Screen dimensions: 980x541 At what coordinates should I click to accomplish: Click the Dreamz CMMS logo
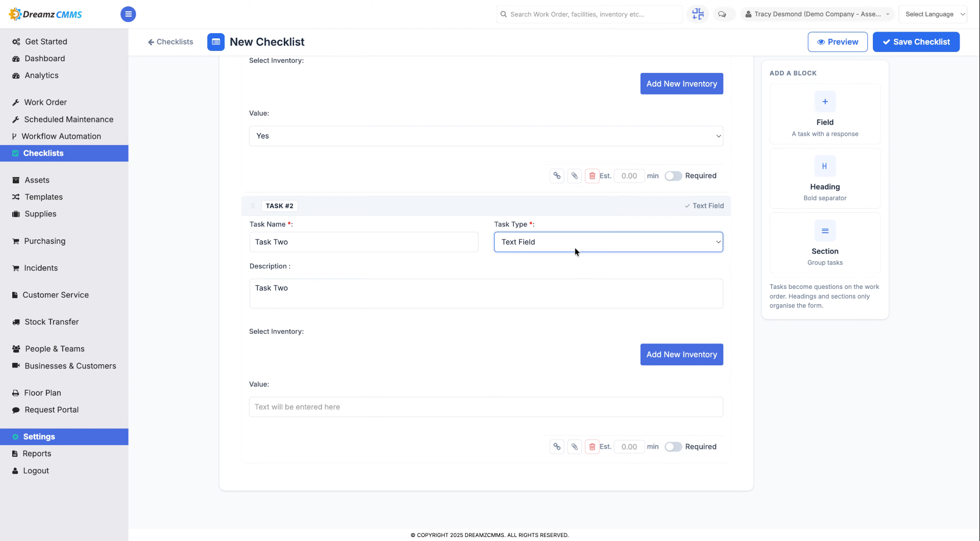coord(46,14)
